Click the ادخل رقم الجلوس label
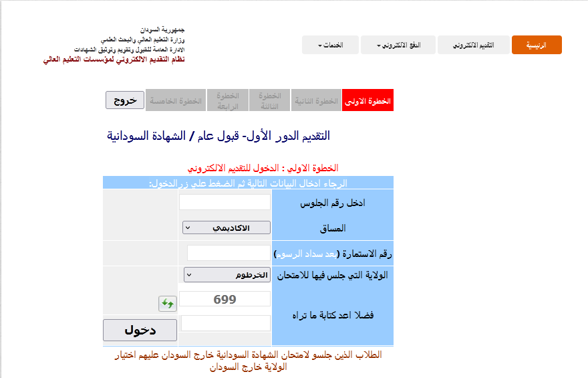This screenshot has width=588, height=378. 333,203
